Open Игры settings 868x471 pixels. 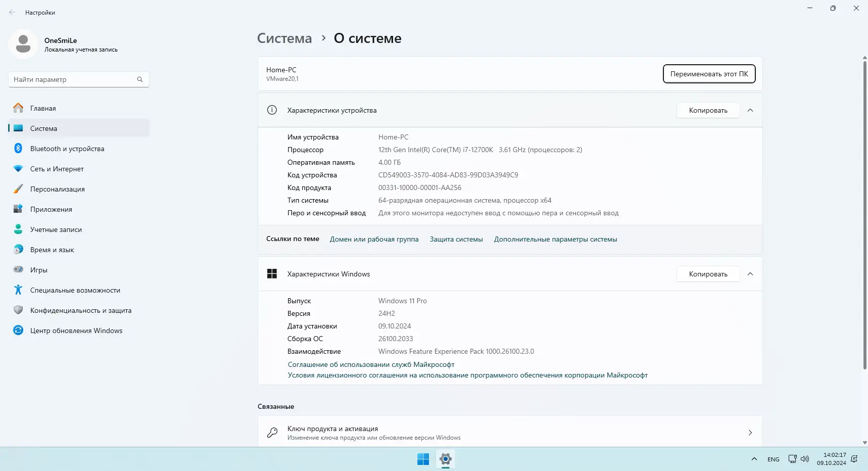[x=39, y=269]
